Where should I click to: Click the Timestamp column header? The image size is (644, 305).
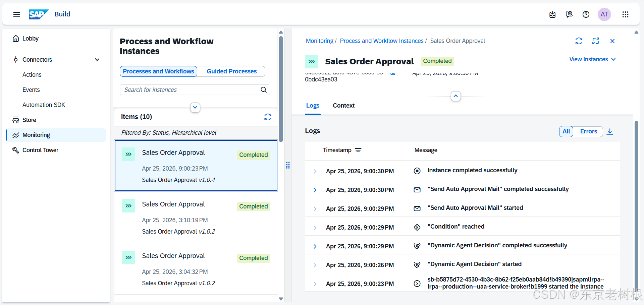337,150
